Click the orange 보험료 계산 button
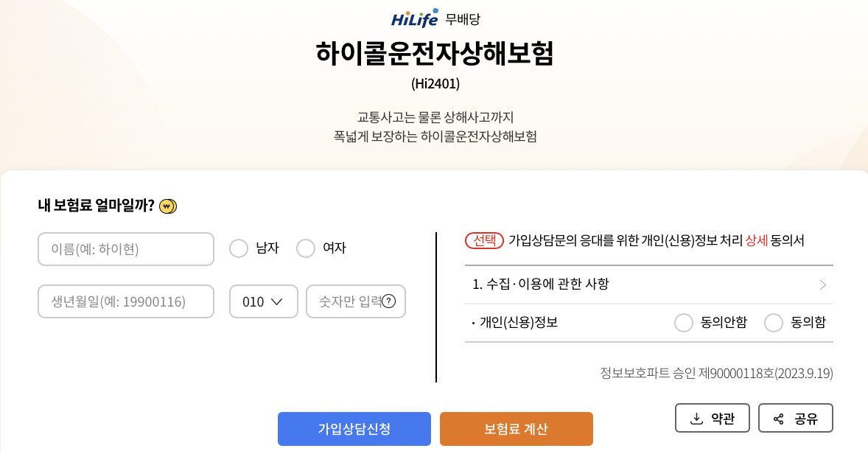This screenshot has height=454, width=868. (517, 428)
